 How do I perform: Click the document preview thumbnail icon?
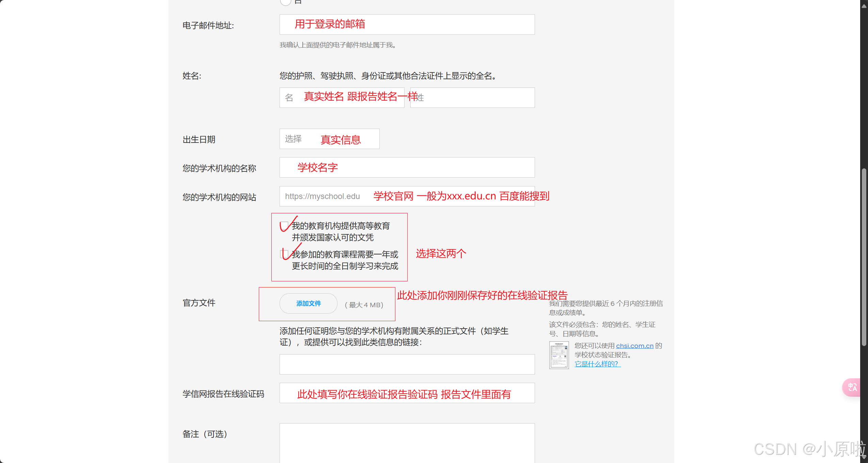(x=559, y=355)
